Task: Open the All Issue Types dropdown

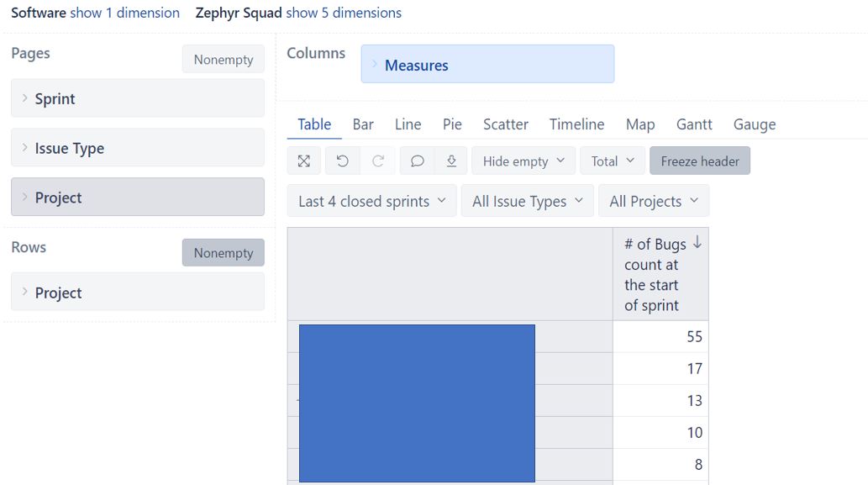Action: pyautogui.click(x=527, y=201)
